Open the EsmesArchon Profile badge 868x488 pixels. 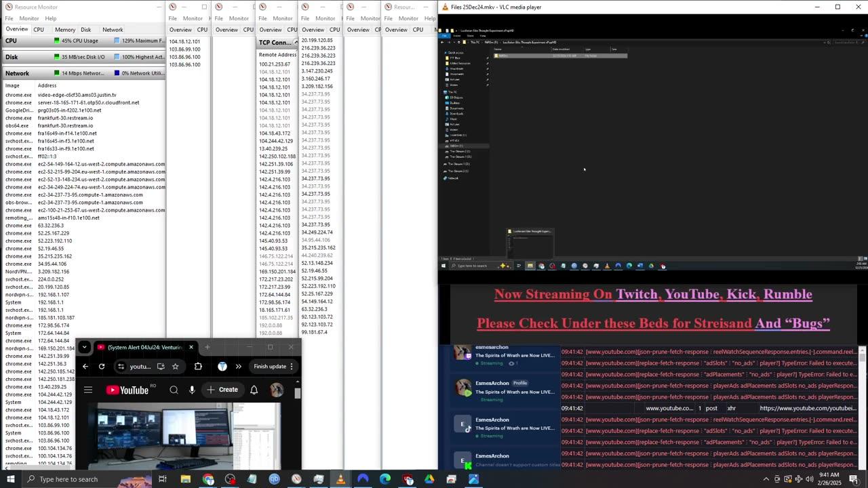tap(520, 383)
